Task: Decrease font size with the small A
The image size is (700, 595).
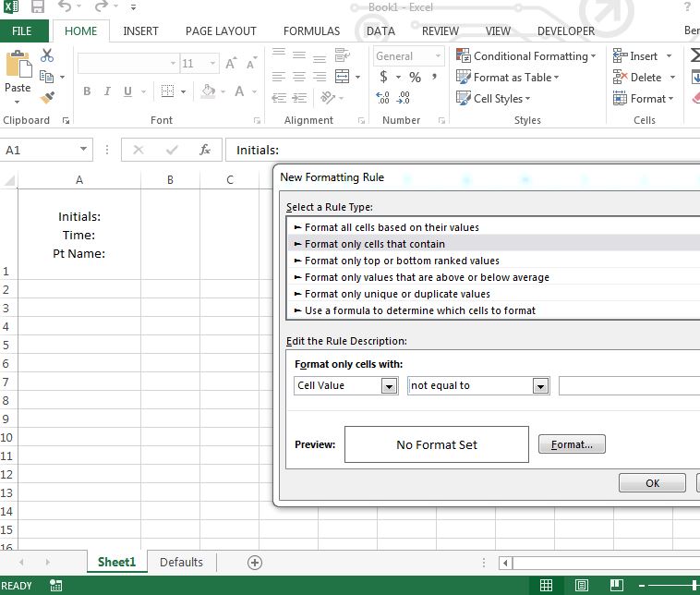Action: 251,64
